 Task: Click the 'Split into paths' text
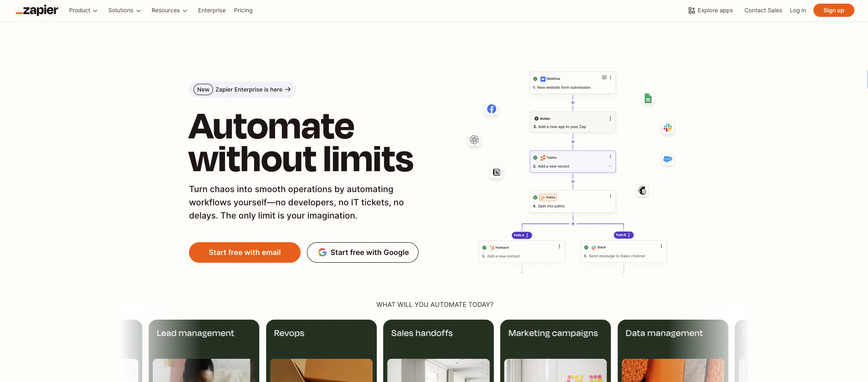(551, 206)
